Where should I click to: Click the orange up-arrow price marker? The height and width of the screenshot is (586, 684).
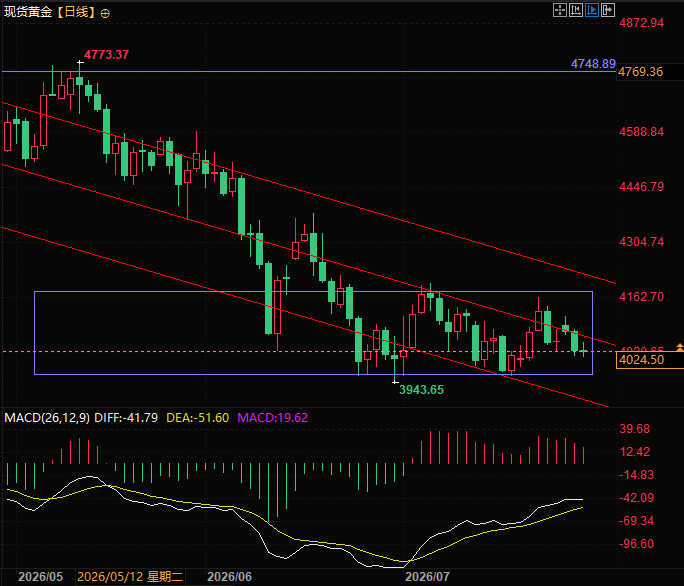[x=680, y=347]
